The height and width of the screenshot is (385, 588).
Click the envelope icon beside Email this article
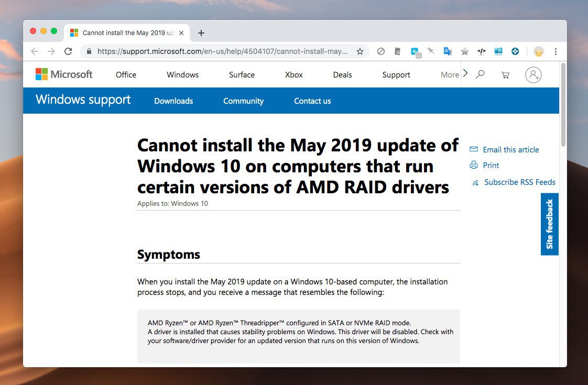pyautogui.click(x=474, y=149)
